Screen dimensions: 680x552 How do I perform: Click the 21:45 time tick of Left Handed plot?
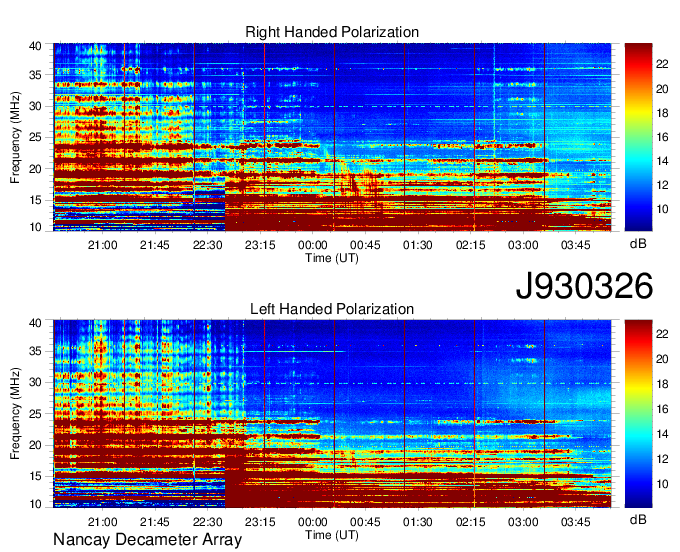[x=154, y=522]
